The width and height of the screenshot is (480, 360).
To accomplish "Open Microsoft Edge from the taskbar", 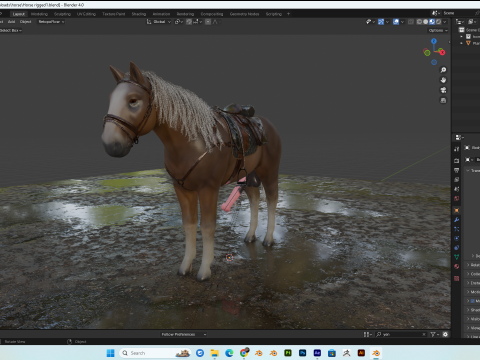I will coord(229,353).
